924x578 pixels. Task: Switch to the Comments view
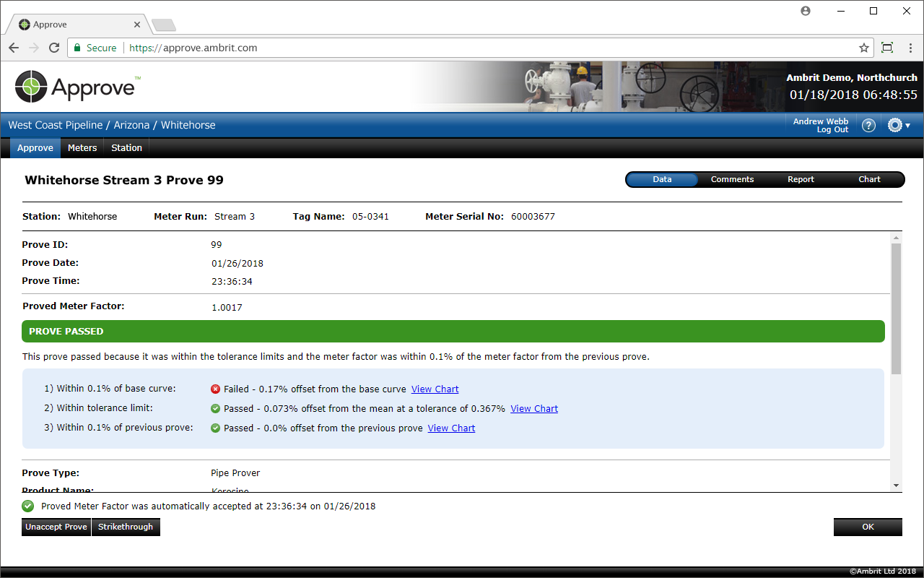[732, 179]
